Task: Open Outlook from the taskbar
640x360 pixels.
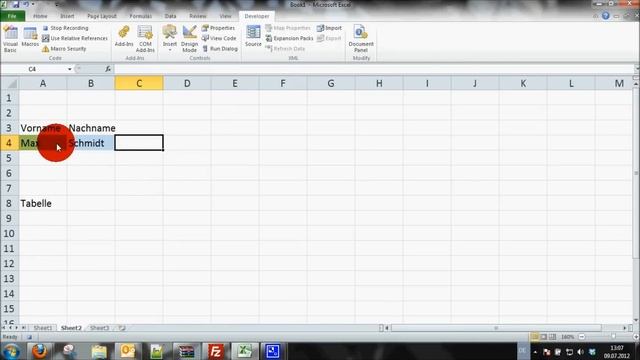Action: click(127, 351)
